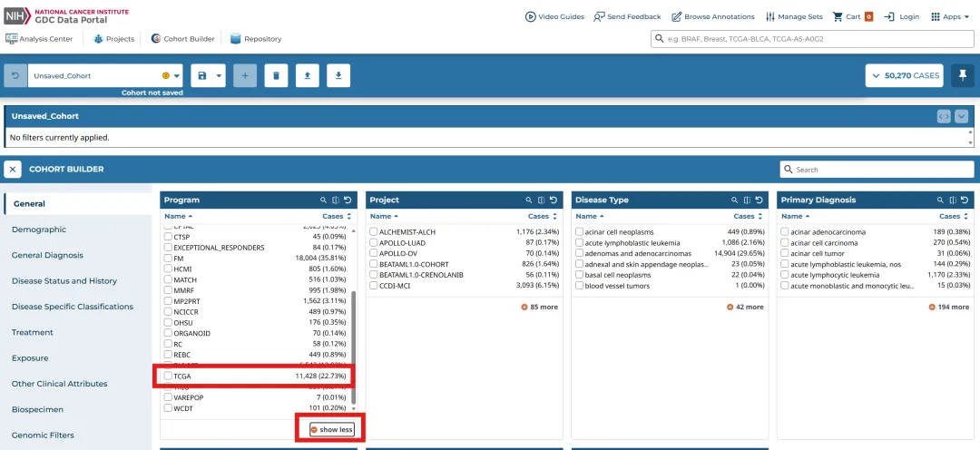
Task: Click the export cohort download icon
Action: click(338, 75)
